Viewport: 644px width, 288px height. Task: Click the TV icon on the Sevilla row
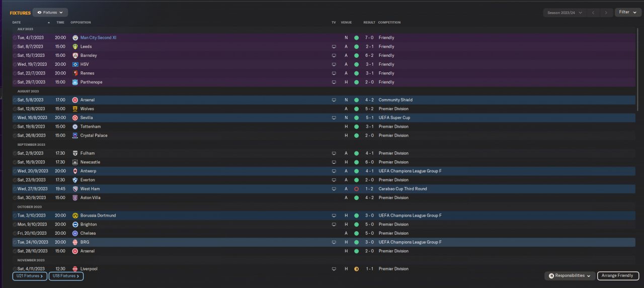334,118
